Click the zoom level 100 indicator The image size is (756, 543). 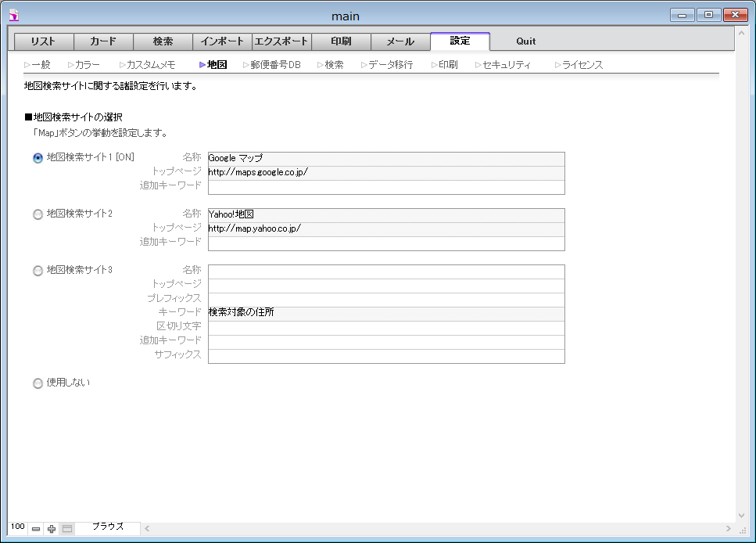[18, 528]
